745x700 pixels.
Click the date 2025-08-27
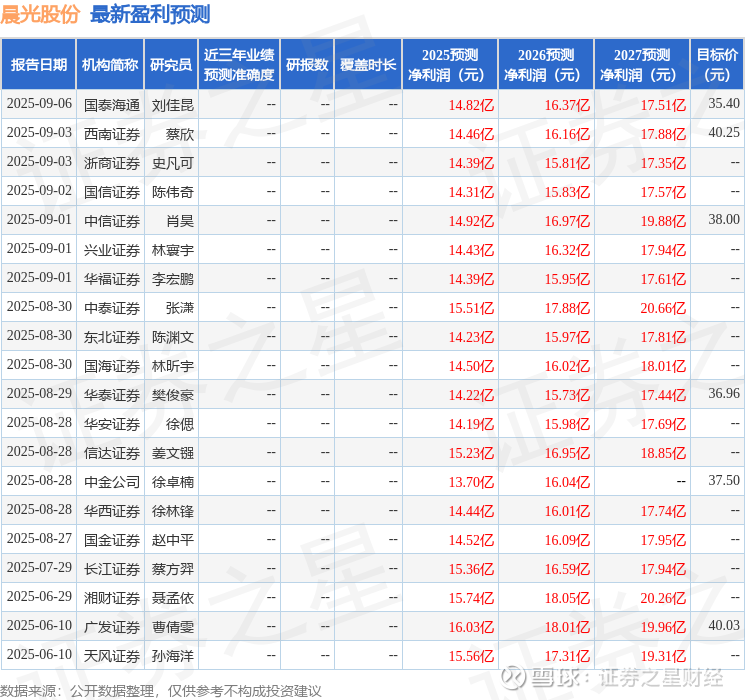coord(39,538)
